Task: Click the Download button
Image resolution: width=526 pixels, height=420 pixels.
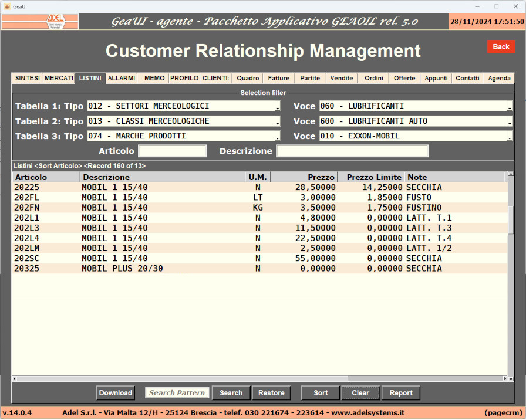Action: point(116,393)
